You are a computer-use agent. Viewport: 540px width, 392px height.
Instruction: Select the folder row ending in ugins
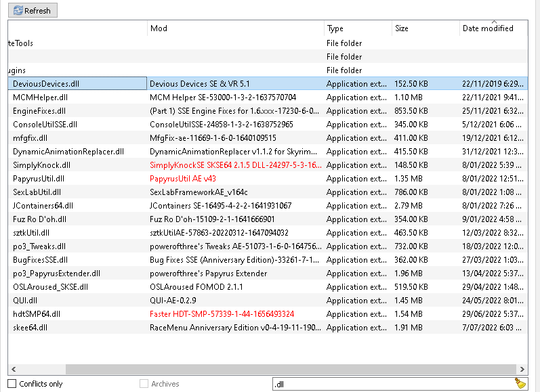click(268, 70)
